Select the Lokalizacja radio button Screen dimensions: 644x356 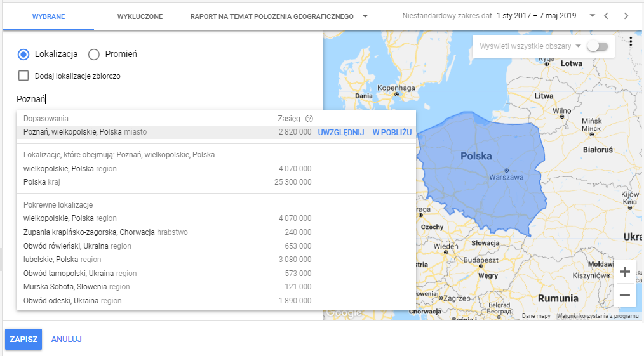tap(23, 54)
